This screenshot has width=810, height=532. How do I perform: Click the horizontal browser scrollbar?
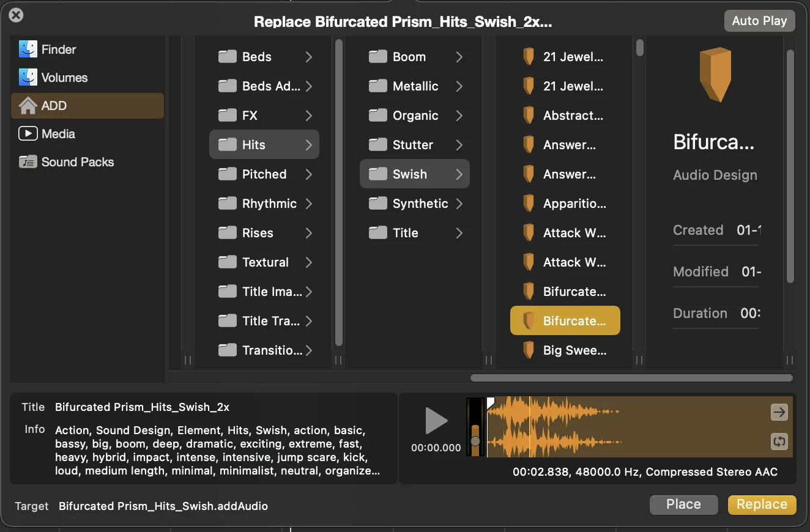(631, 378)
